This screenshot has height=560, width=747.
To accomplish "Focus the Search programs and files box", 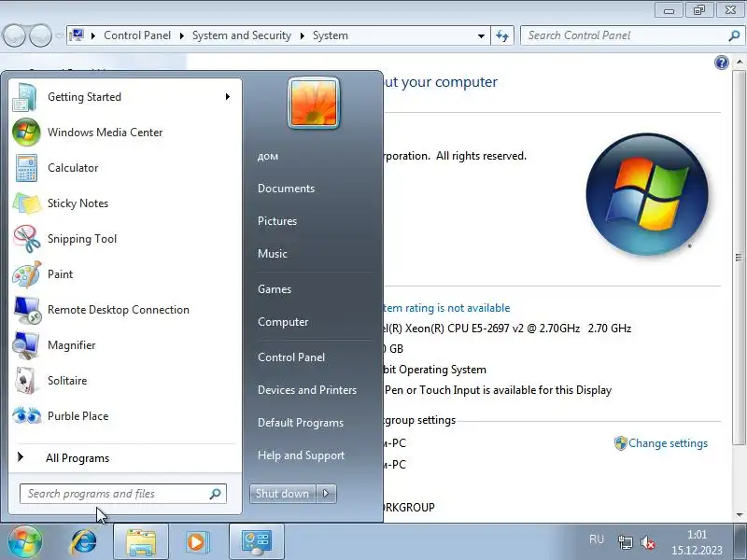I will pyautogui.click(x=123, y=494).
